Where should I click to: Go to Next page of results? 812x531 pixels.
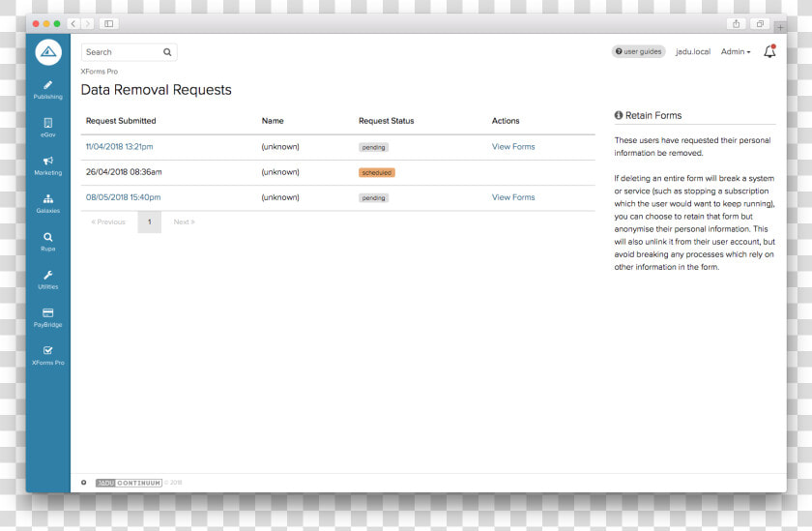tap(184, 221)
